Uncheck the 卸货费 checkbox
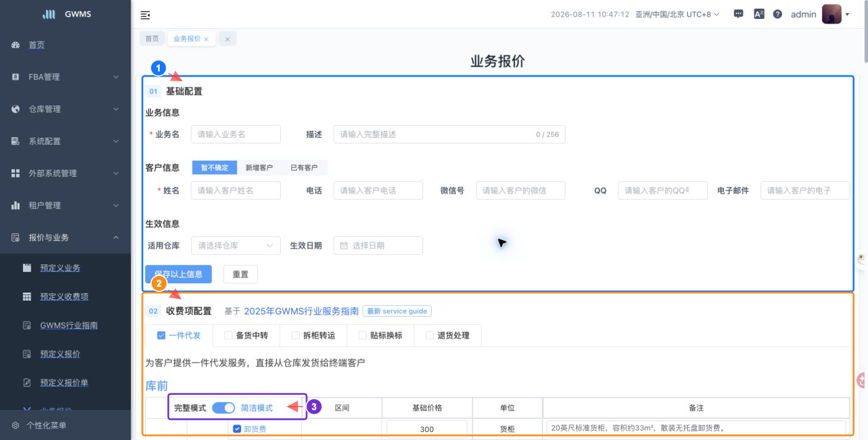Screen dimensions: 868x440 [237, 429]
